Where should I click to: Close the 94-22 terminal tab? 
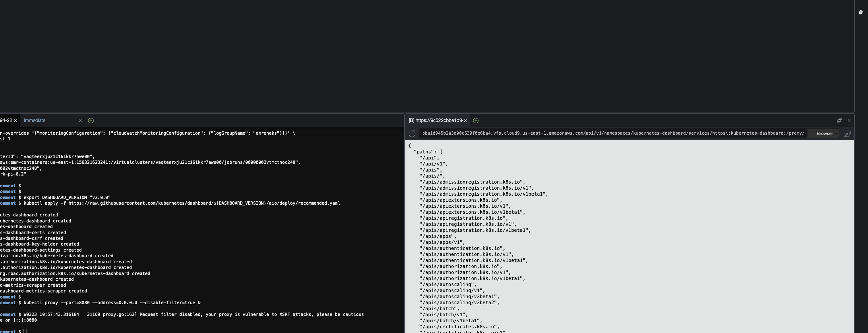pyautogui.click(x=15, y=120)
